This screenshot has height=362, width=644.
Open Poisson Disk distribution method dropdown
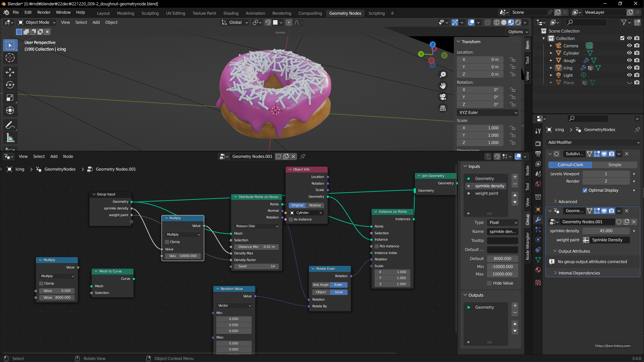pos(257,226)
